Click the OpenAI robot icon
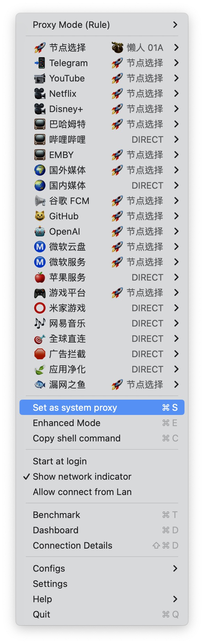The image size is (204, 644). (40, 231)
